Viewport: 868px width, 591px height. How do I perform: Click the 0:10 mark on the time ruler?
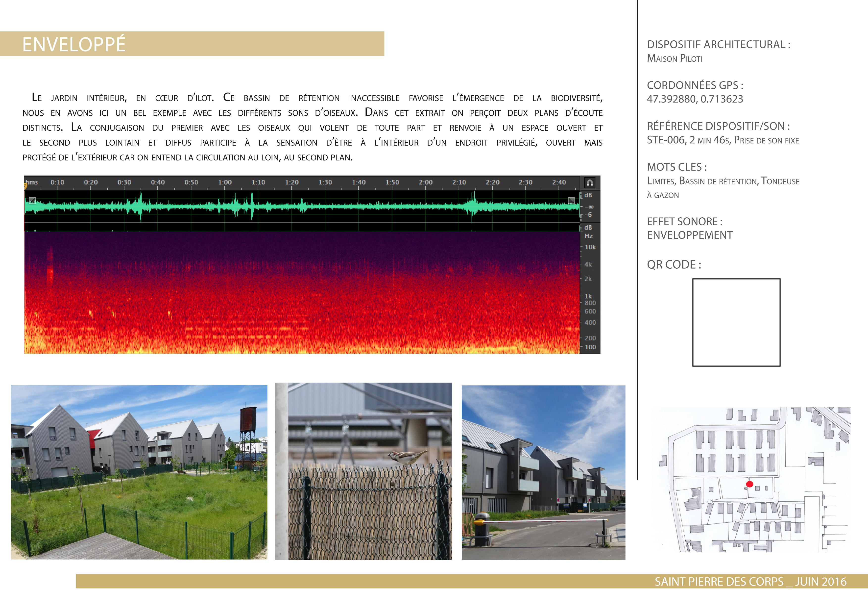(x=57, y=182)
